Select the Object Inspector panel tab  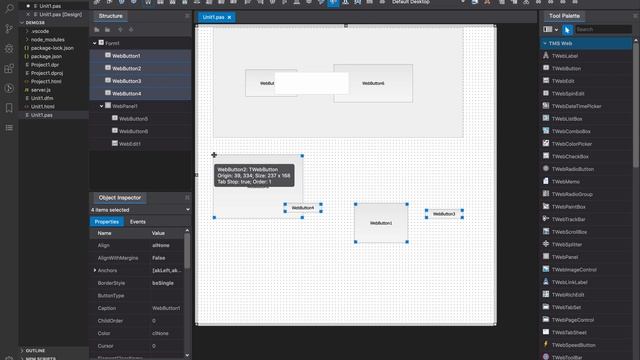(120, 198)
